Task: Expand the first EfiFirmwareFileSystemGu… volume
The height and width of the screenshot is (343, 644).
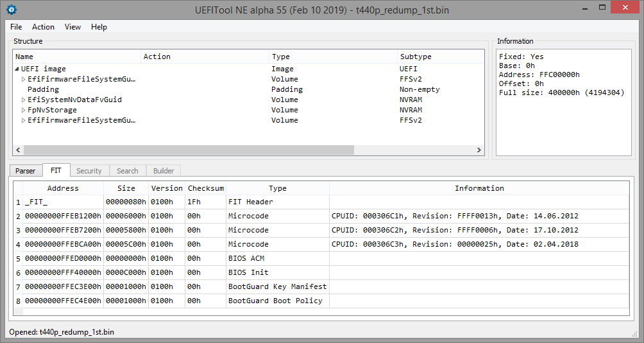Action: 23,79
